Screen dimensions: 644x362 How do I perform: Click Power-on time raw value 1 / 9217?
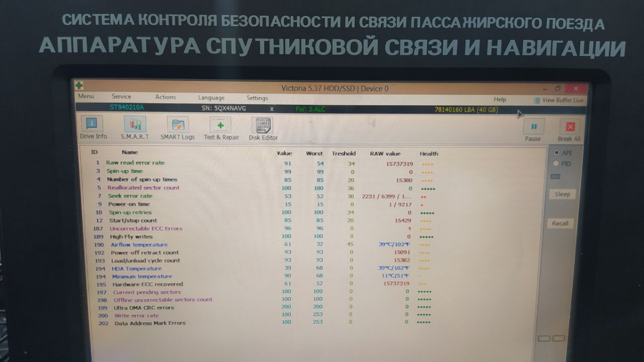[401, 205]
